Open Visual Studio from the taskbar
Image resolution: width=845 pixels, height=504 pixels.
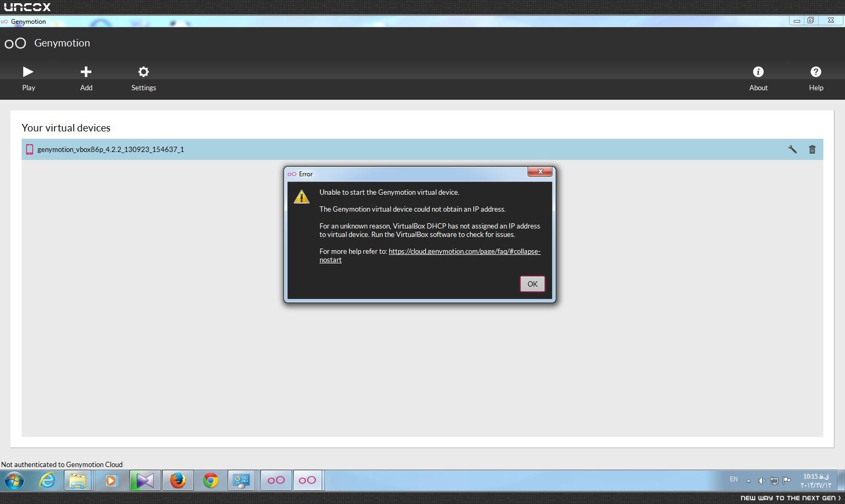click(144, 480)
